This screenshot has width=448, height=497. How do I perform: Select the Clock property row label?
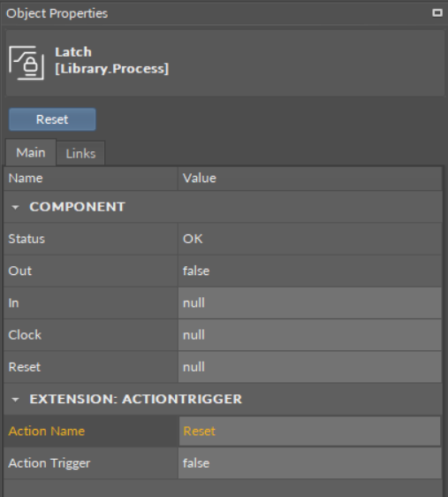pos(25,335)
